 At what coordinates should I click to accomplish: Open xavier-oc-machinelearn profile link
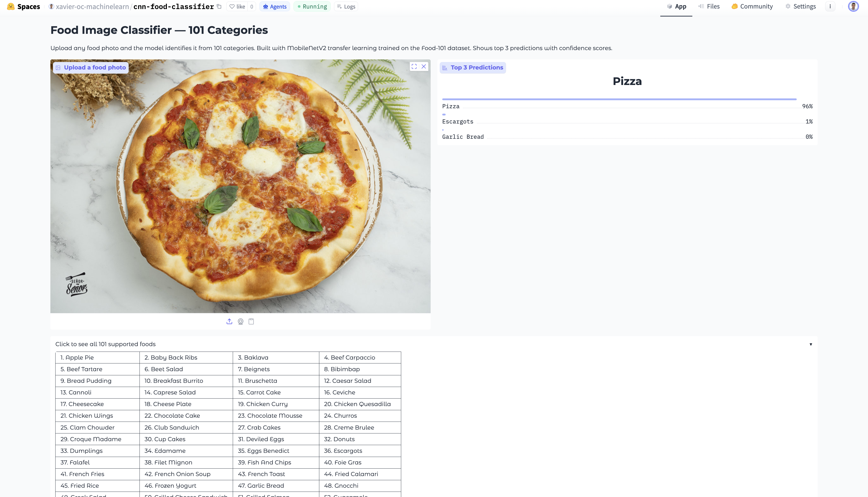coord(92,6)
